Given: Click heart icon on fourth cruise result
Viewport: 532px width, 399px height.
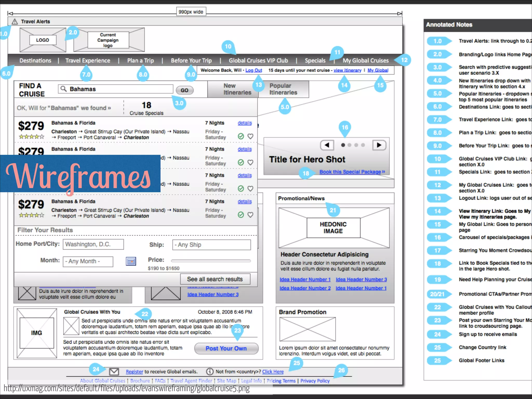Looking at the screenshot, I should [250, 215].
